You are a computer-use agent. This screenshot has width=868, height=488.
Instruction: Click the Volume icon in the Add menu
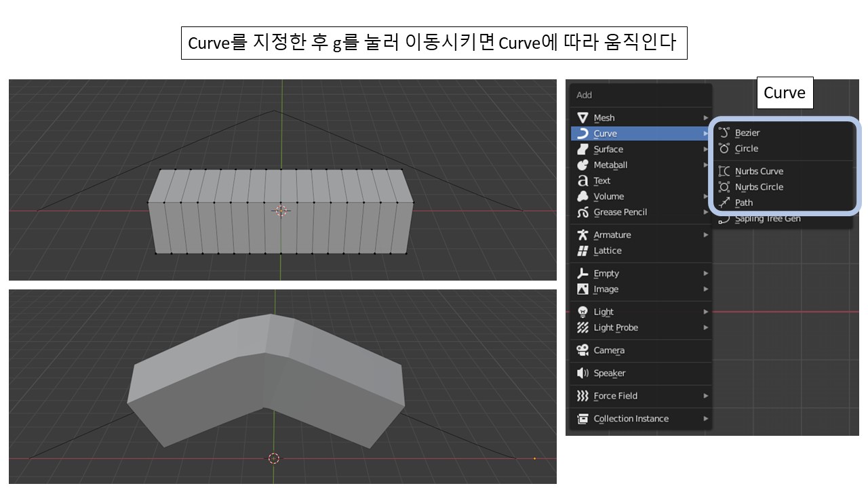point(583,196)
